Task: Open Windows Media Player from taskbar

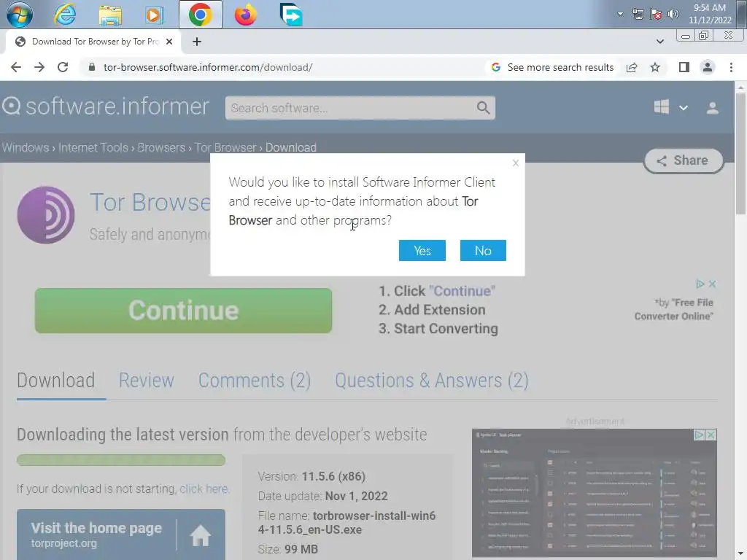Action: tap(155, 15)
